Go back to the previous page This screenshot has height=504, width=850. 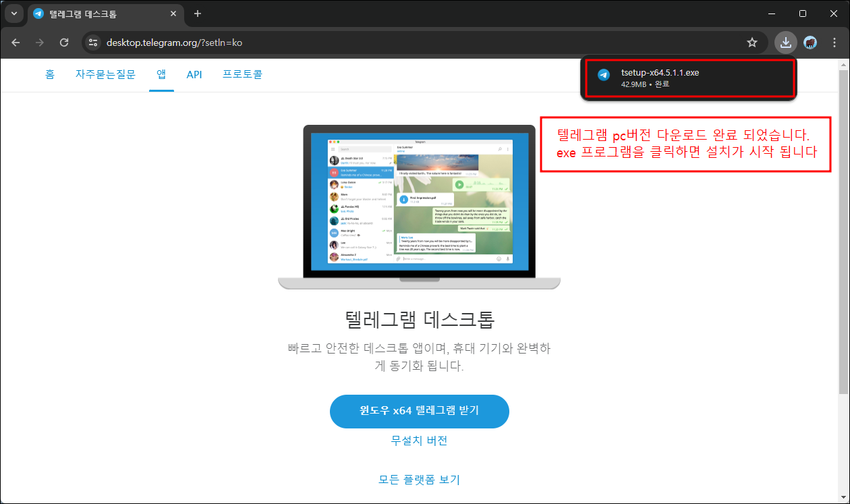coord(16,43)
